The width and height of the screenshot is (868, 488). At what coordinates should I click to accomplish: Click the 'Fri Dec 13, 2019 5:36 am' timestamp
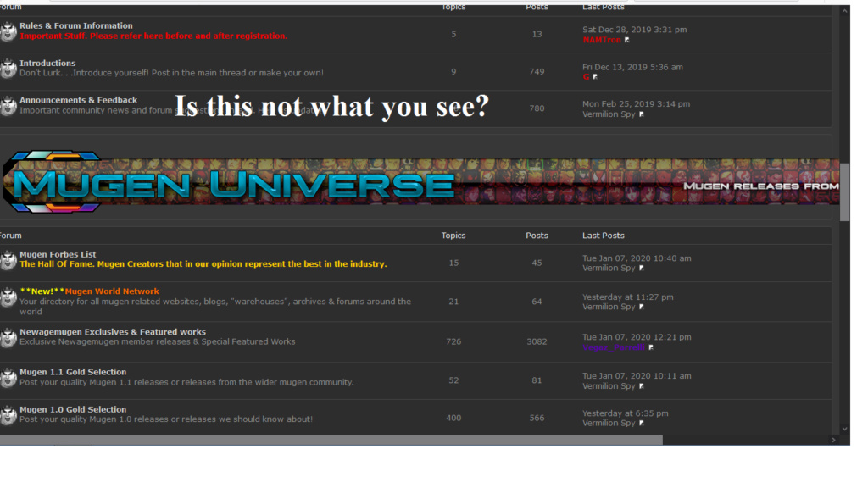pyautogui.click(x=632, y=67)
